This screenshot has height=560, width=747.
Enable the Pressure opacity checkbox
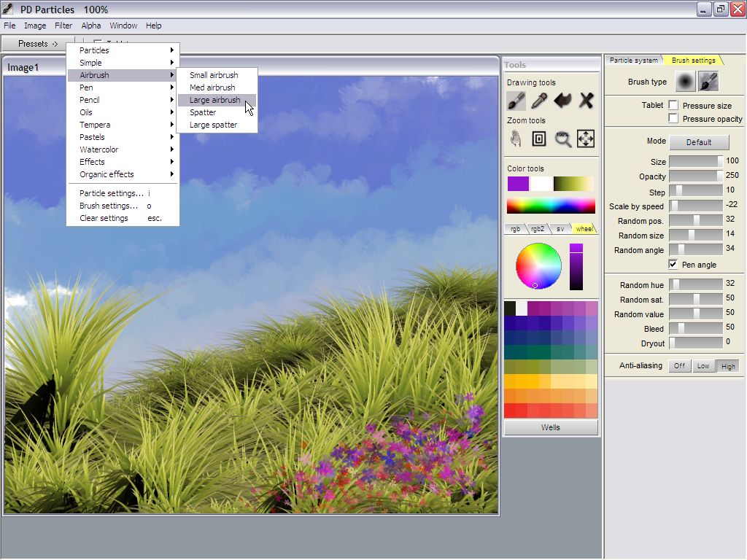pyautogui.click(x=673, y=118)
